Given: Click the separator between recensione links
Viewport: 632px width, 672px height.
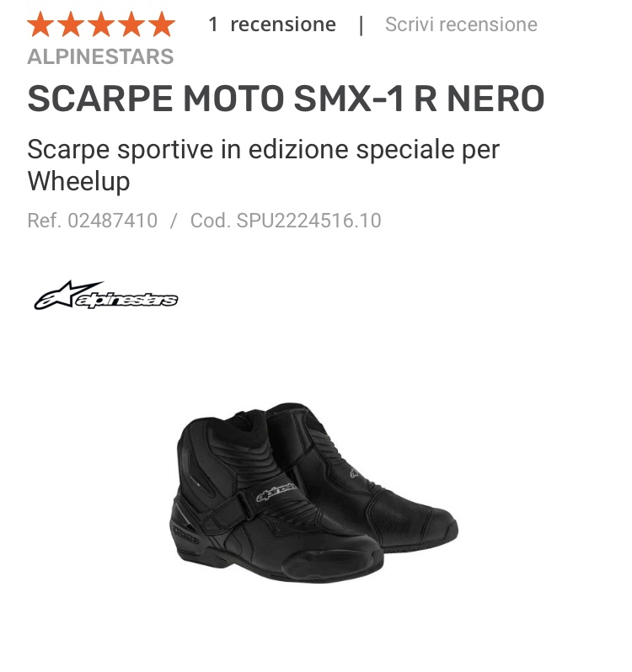Looking at the screenshot, I should 361,25.
